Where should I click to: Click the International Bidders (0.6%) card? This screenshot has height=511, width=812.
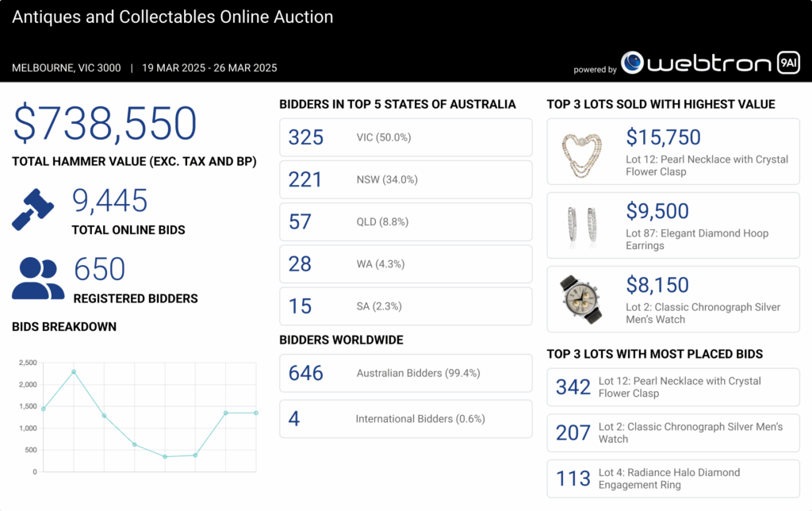point(405,418)
